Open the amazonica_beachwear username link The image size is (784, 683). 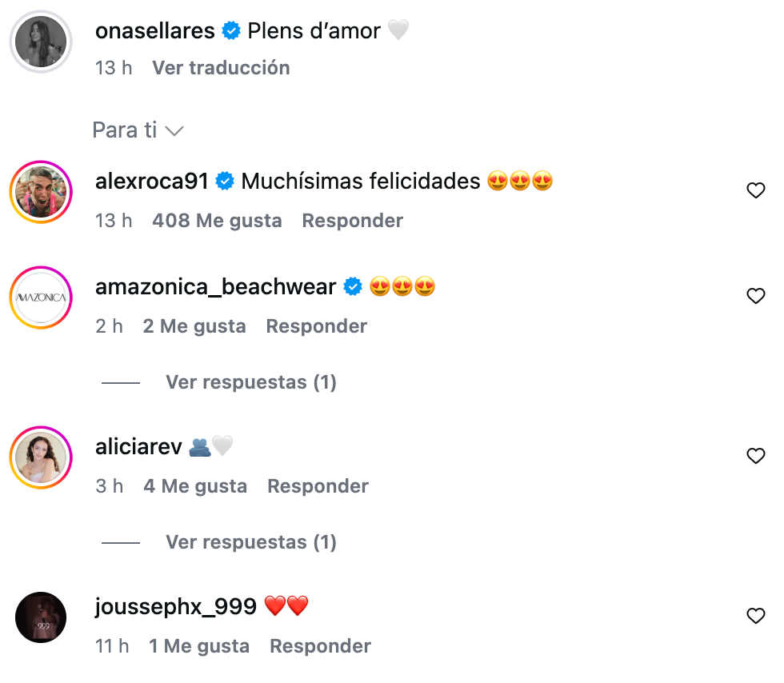coord(215,287)
